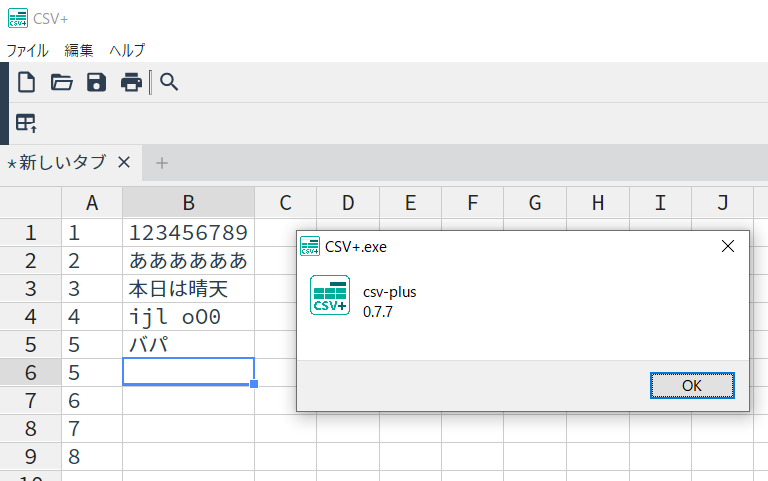Viewport: 768px width, 481px height.
Task: Click the Print icon
Action: pyautogui.click(x=131, y=82)
